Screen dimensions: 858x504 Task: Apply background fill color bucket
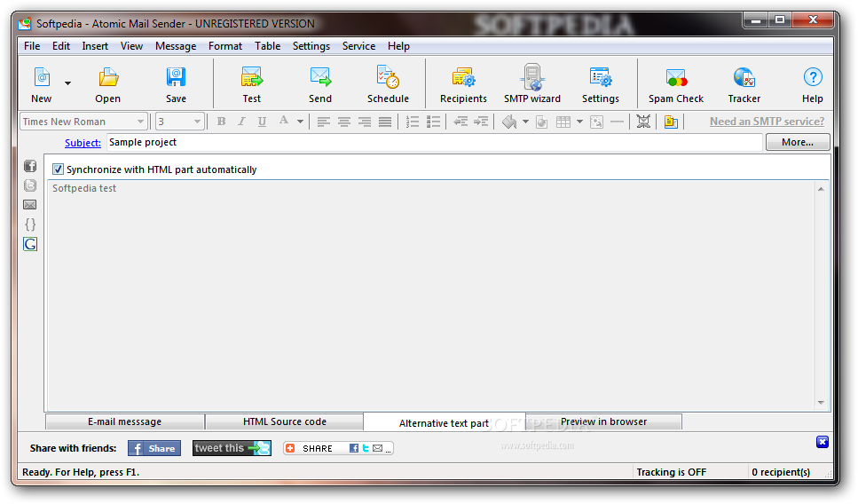point(509,122)
